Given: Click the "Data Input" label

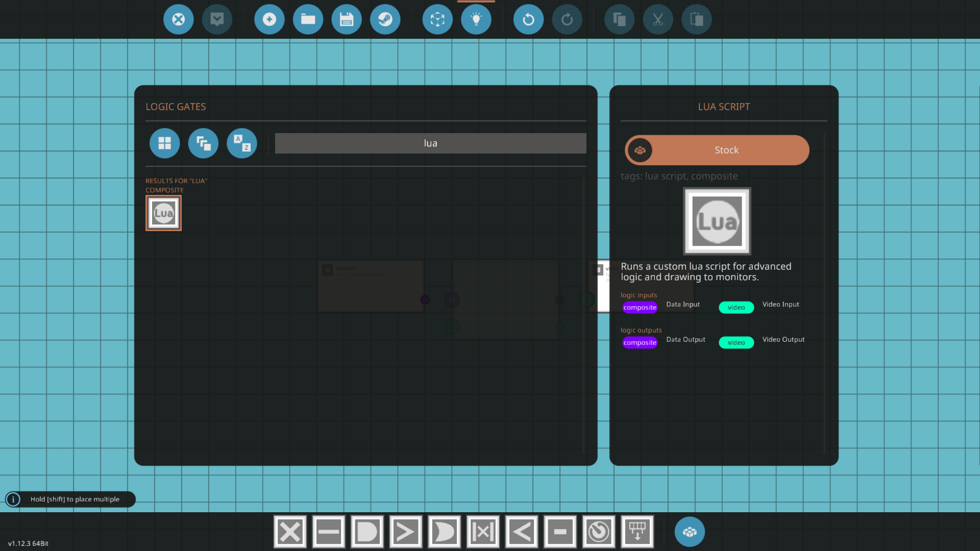Looking at the screenshot, I should click(683, 305).
